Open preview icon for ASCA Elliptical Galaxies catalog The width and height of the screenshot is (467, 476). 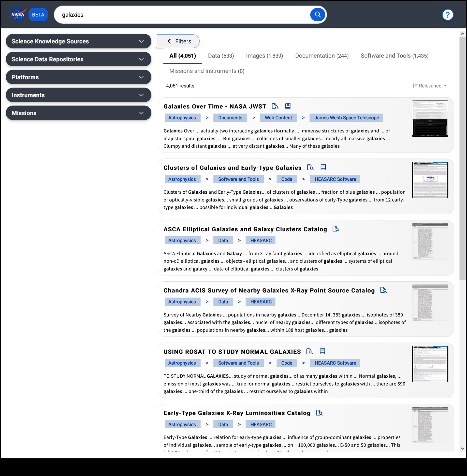coord(336,229)
